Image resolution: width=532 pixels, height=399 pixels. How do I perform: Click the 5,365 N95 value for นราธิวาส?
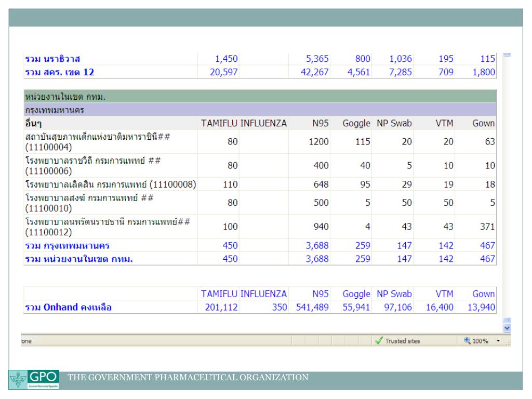click(x=317, y=59)
